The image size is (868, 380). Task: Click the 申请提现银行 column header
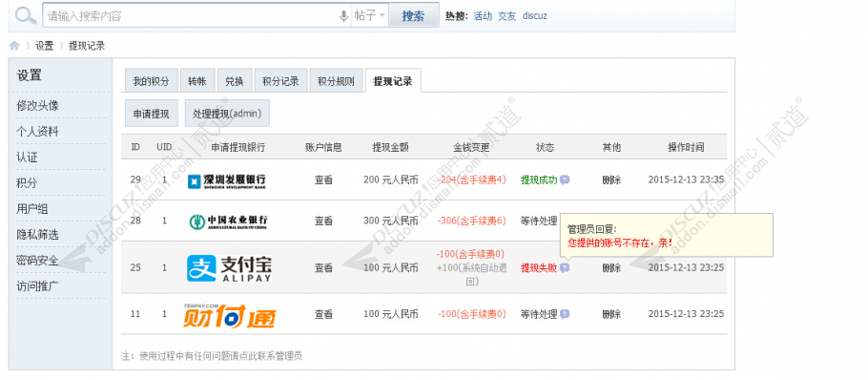(x=238, y=147)
